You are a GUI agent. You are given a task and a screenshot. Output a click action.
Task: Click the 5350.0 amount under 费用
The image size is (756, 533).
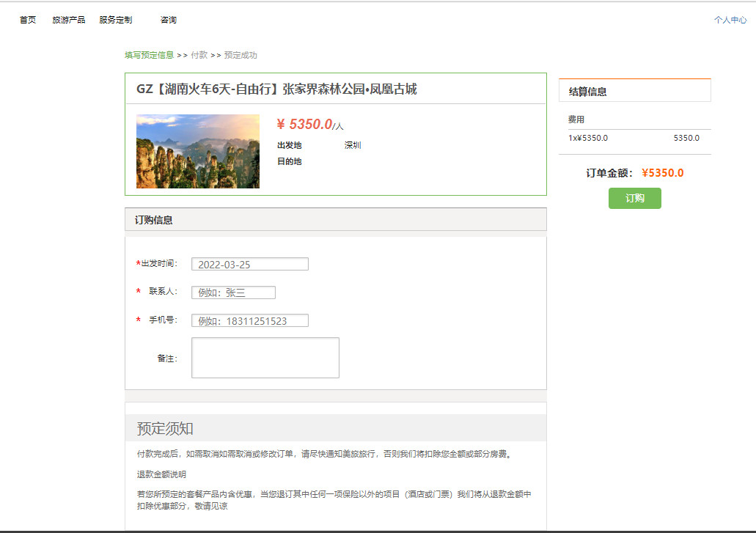686,138
